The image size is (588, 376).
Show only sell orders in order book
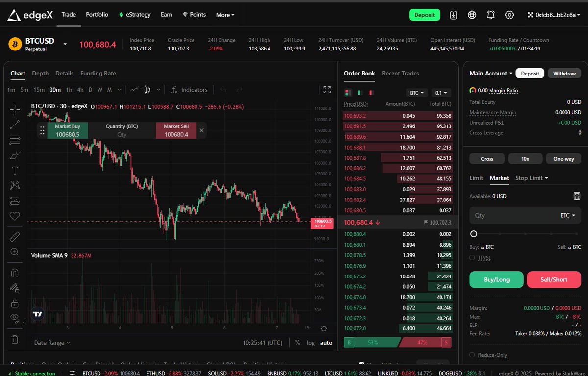371,92
